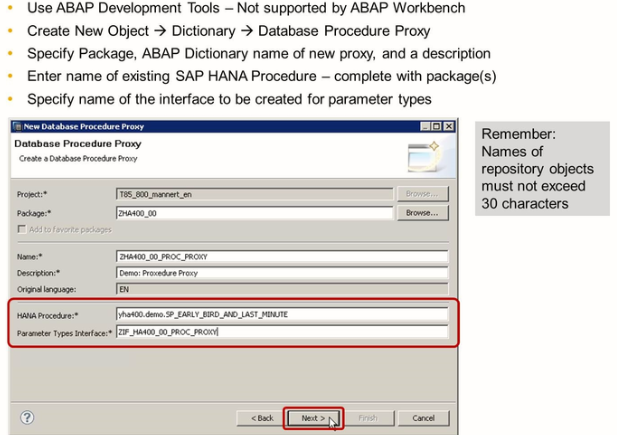Image resolution: width=617 pixels, height=435 pixels.
Task: Place cursor in the HANA Procedure field
Action: pyautogui.click(x=280, y=314)
